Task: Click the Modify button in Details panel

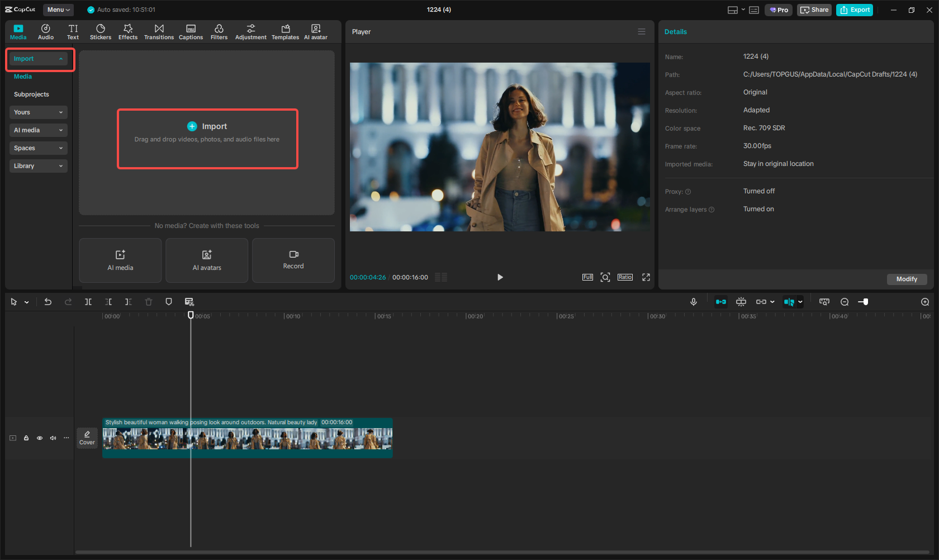Action: 907,279
